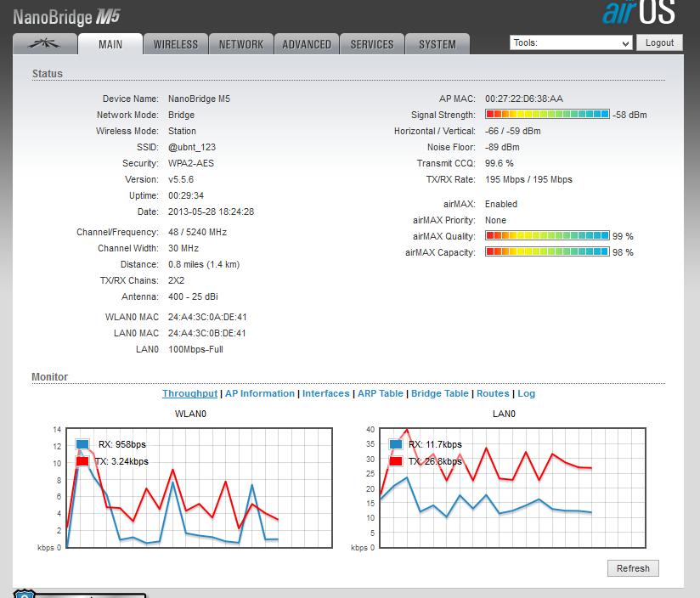This screenshot has height=598, width=700.
Task: Select the airMAX status value Enabled
Action: point(501,204)
